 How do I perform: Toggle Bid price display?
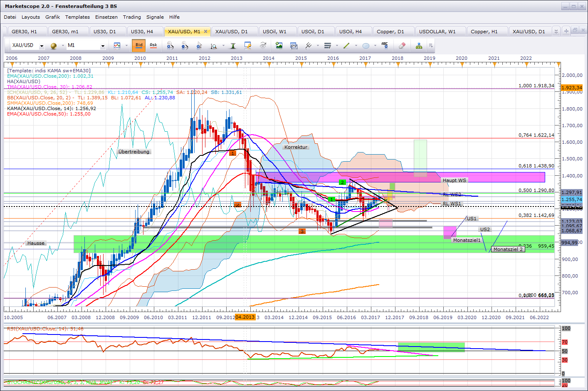point(139,45)
